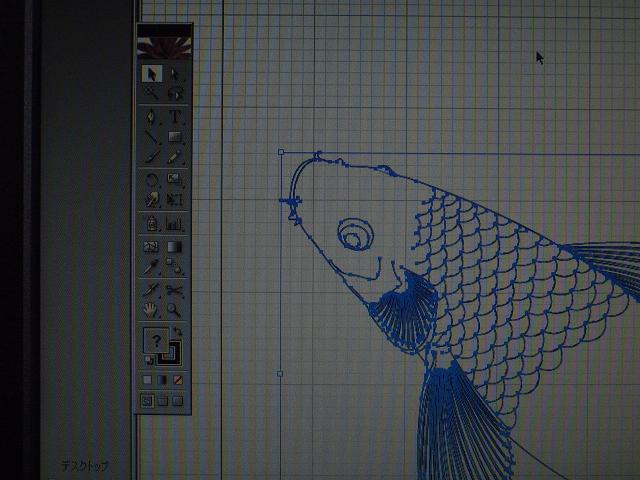Apply Gradient mode button

(x=162, y=380)
